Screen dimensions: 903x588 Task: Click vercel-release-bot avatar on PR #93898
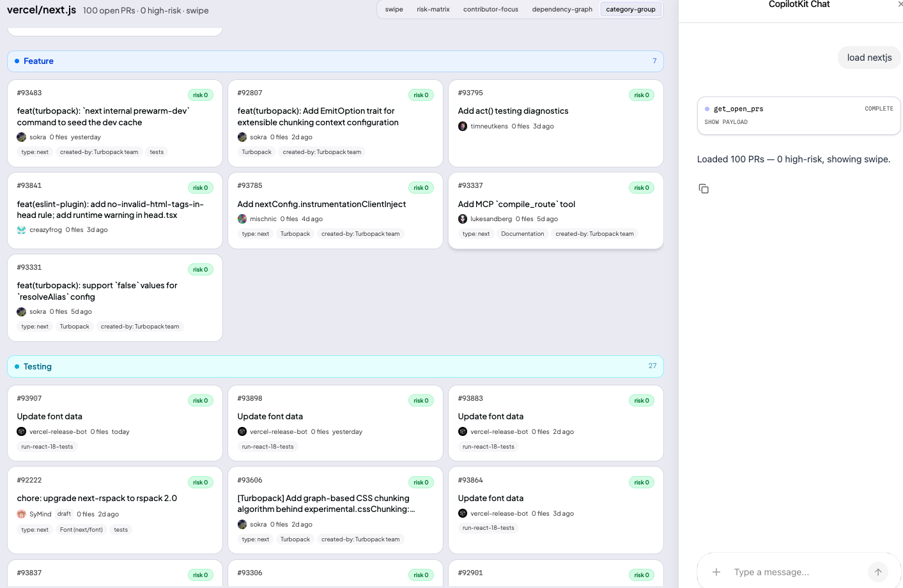(x=242, y=432)
